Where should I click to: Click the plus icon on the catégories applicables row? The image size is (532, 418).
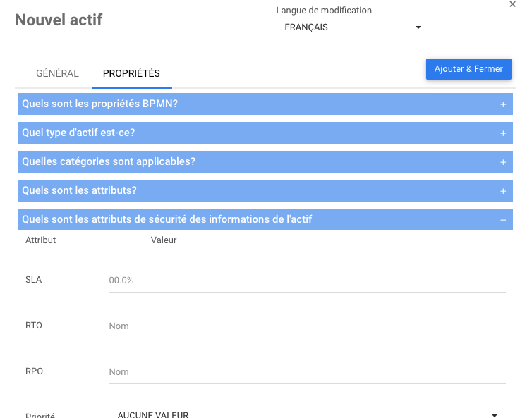click(503, 162)
